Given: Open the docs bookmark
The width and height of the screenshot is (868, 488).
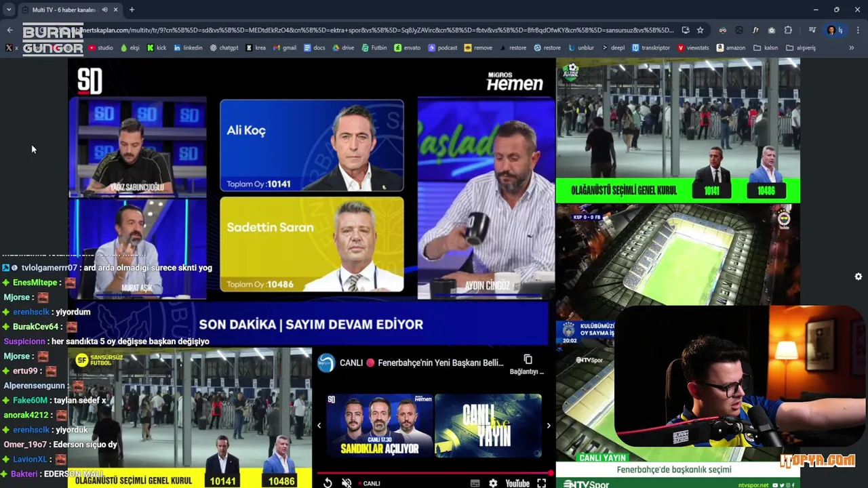Looking at the screenshot, I should 315,47.
